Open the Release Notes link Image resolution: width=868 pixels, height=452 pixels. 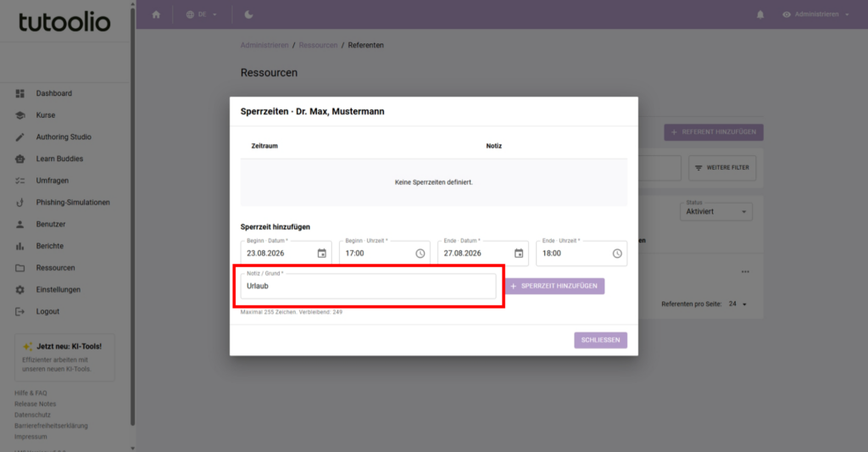(x=35, y=404)
